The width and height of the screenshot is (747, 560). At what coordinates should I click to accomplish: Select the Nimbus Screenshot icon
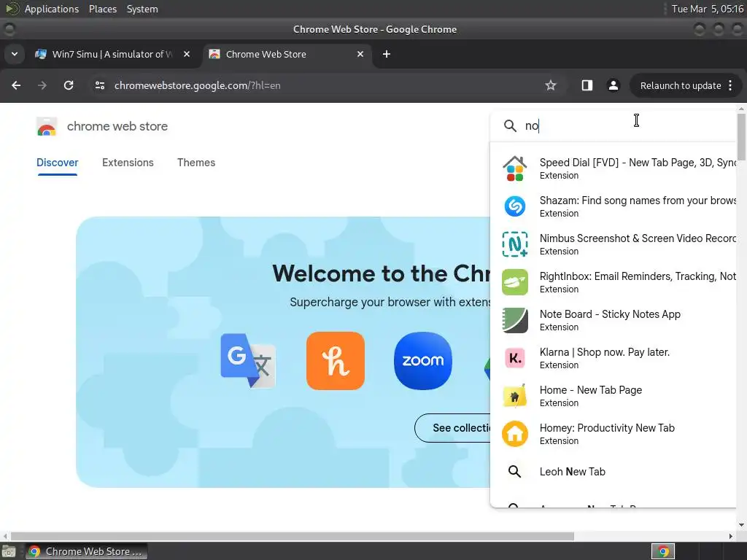click(515, 244)
